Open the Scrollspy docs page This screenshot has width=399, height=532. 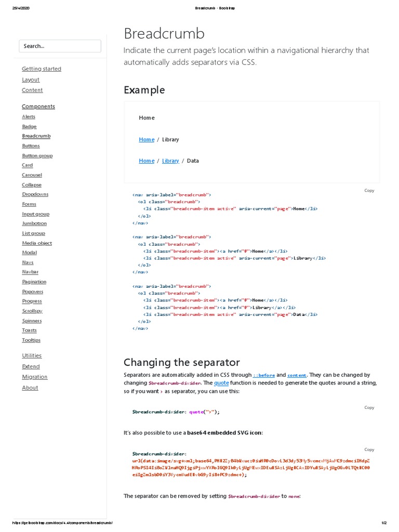coord(32,311)
